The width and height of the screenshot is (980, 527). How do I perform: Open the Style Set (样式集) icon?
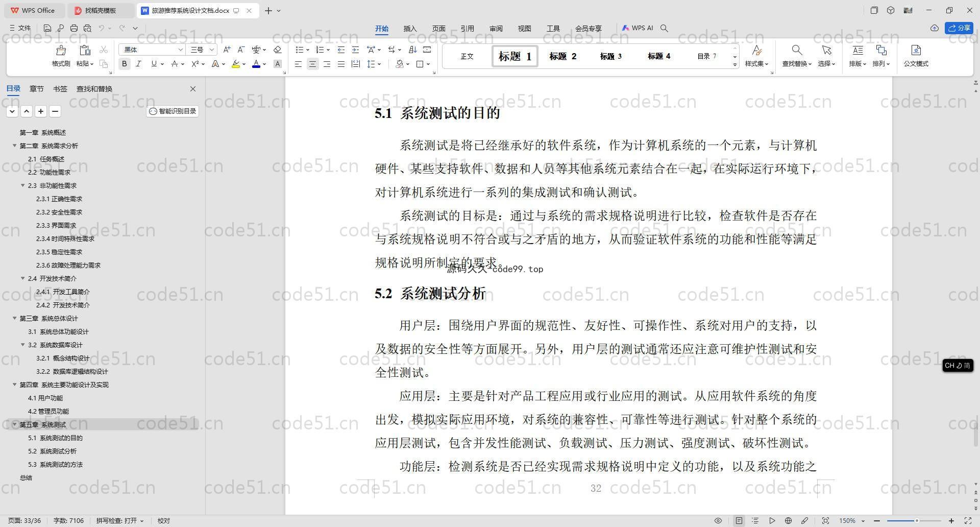757,50
